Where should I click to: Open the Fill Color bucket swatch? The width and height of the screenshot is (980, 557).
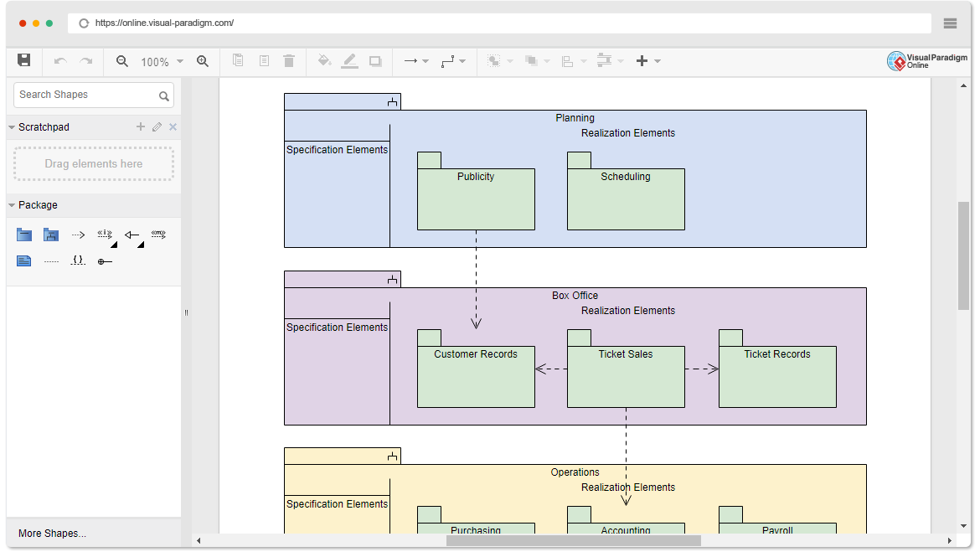(325, 60)
